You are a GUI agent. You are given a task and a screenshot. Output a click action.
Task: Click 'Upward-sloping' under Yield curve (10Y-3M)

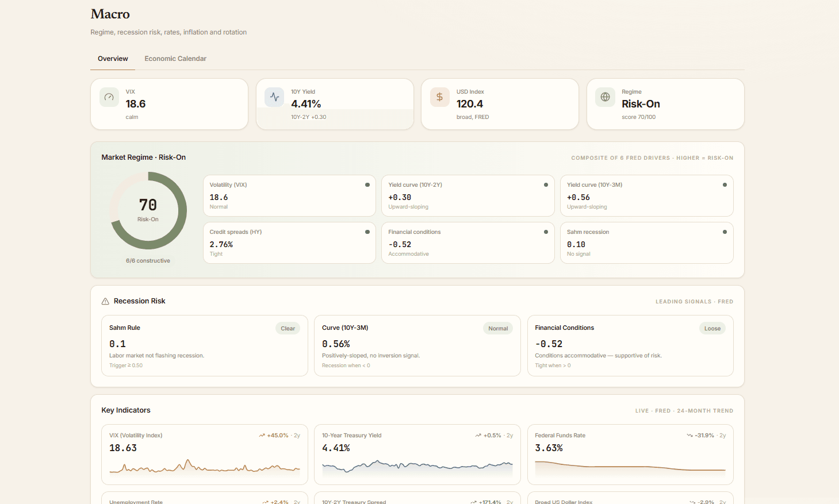click(587, 207)
